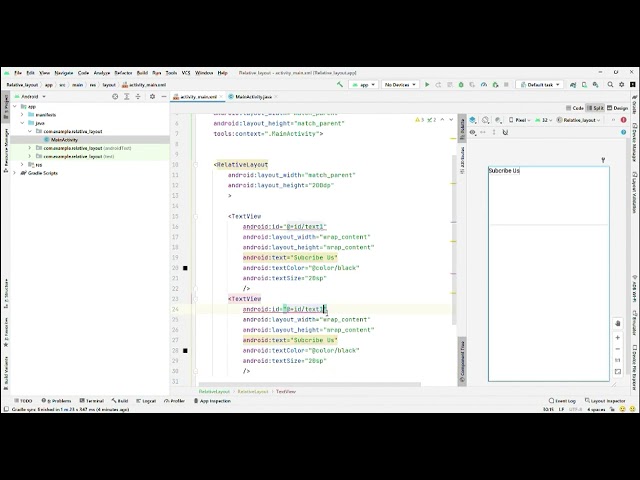Open the Relative_layout theme dropdown
The width and height of the screenshot is (640, 480).
pyautogui.click(x=579, y=120)
